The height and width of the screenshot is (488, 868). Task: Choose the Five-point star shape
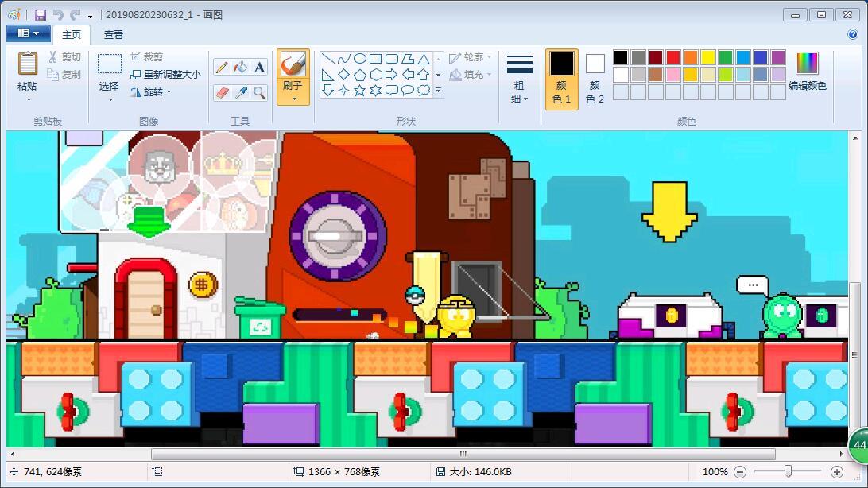[360, 90]
